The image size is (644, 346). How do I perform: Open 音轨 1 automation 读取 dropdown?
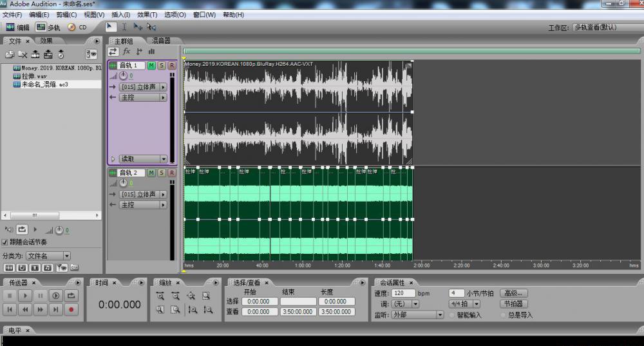click(x=143, y=159)
